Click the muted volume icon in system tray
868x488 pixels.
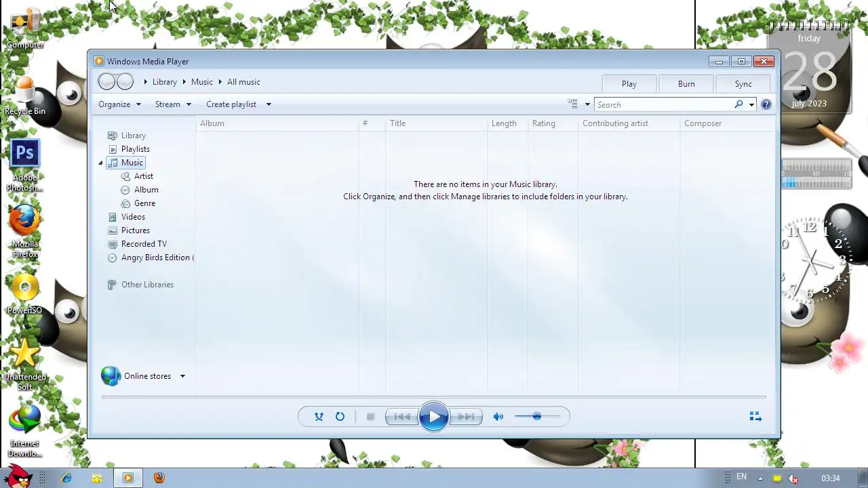[x=793, y=479]
